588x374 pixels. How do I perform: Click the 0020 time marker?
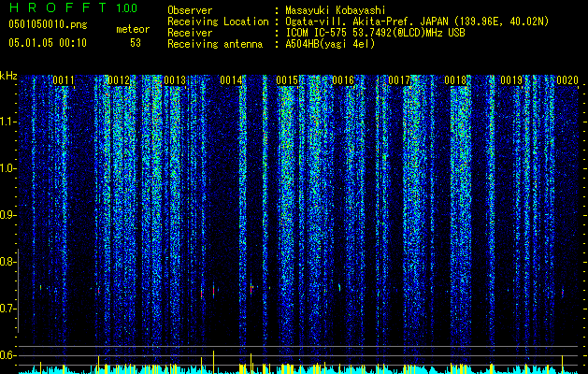pyautogui.click(x=567, y=80)
